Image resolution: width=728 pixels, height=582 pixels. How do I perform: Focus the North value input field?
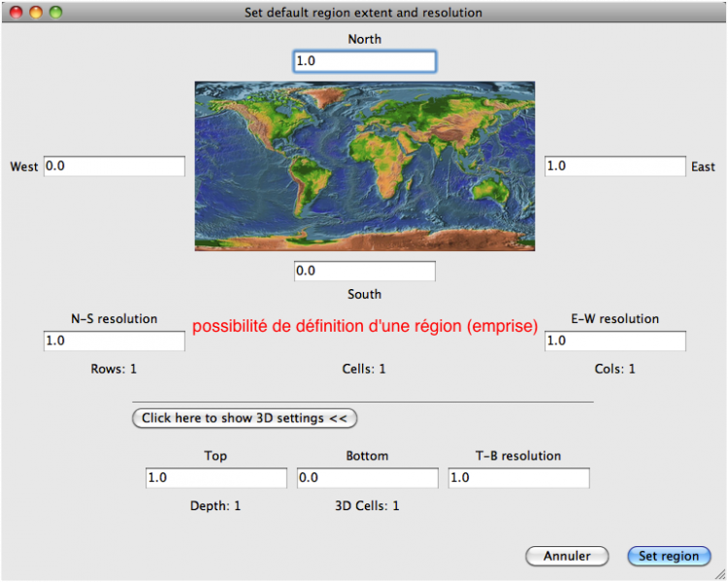pyautogui.click(x=364, y=61)
